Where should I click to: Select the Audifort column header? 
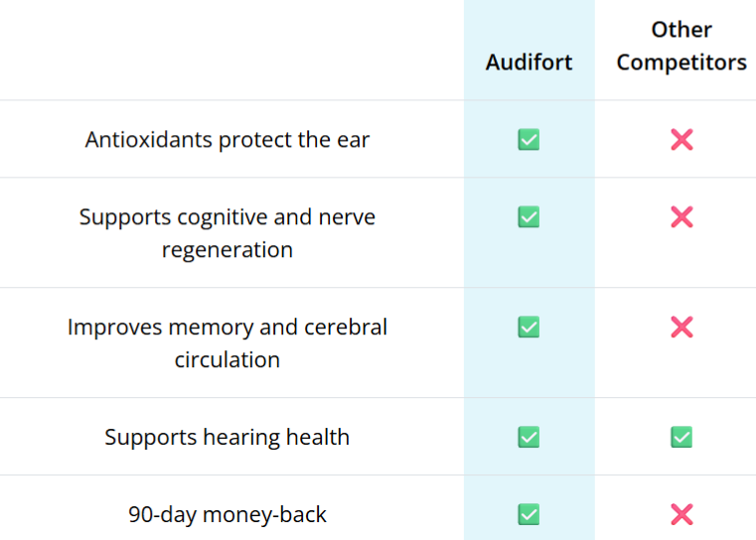(x=529, y=62)
